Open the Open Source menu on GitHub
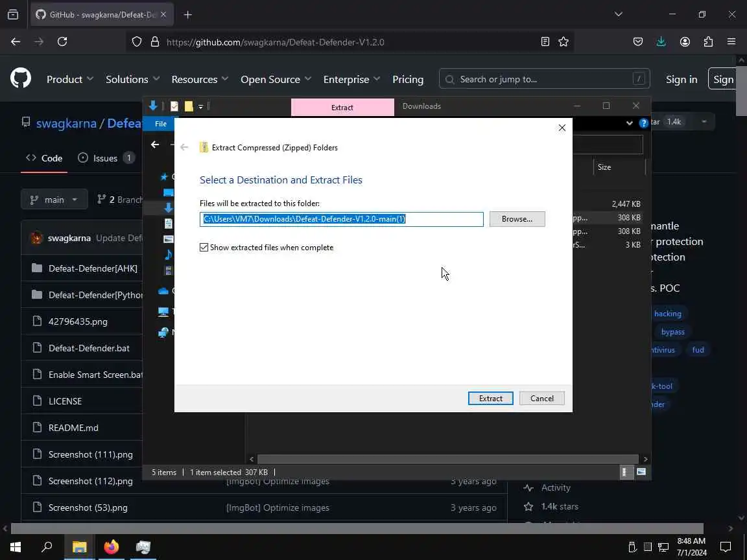 [x=276, y=80]
